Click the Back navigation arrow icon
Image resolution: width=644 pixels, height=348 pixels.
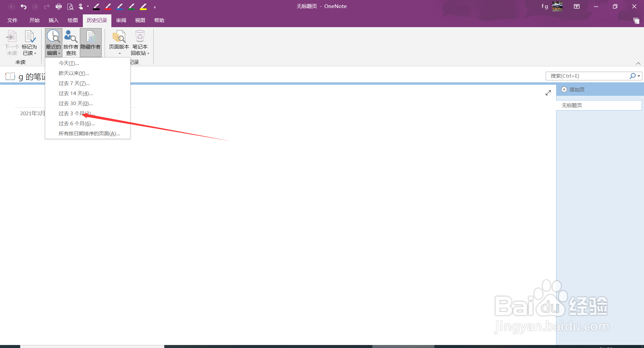click(12, 6)
